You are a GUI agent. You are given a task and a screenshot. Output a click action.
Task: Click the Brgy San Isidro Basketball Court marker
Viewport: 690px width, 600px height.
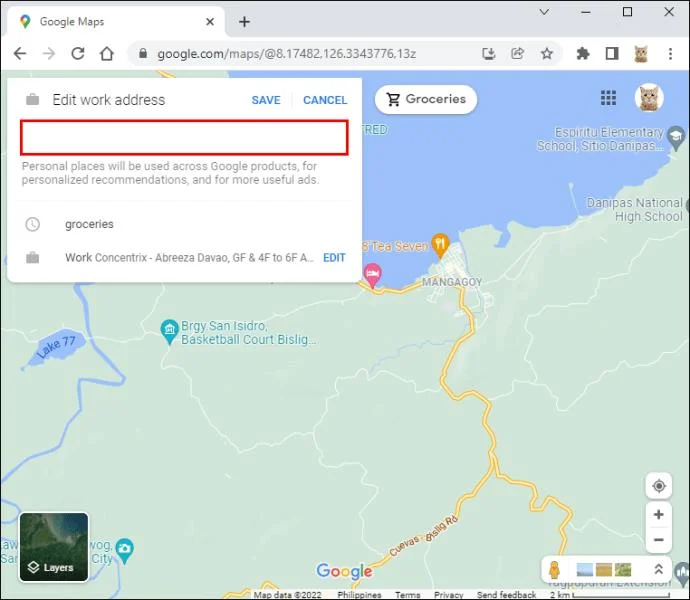coord(169,331)
